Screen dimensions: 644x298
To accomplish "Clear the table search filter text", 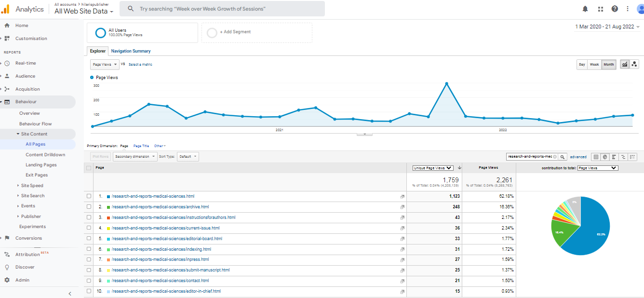I will (x=555, y=157).
